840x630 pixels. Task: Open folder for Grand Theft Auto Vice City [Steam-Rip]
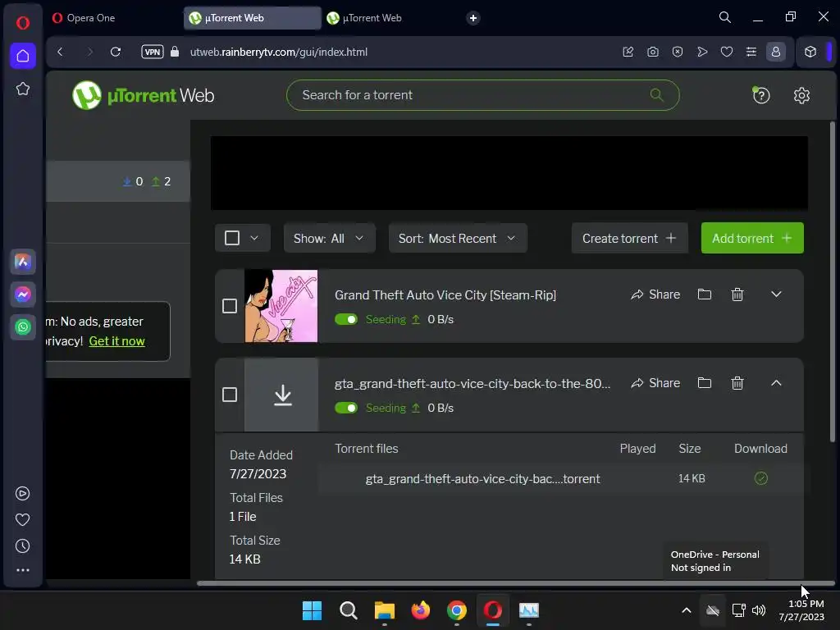[705, 294]
